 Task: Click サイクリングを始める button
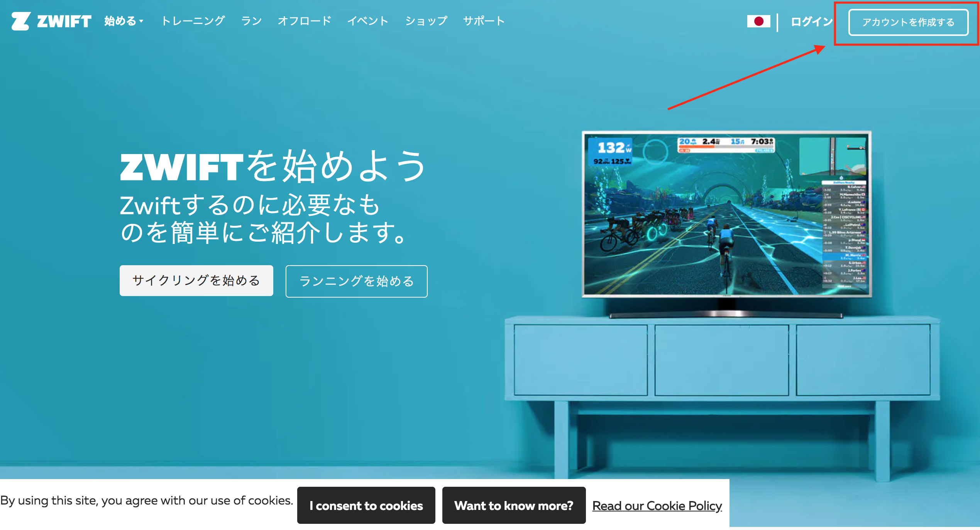click(200, 282)
